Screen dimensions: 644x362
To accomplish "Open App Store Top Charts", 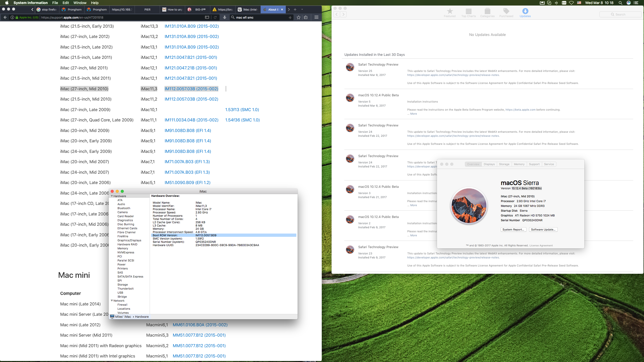I will click(468, 13).
